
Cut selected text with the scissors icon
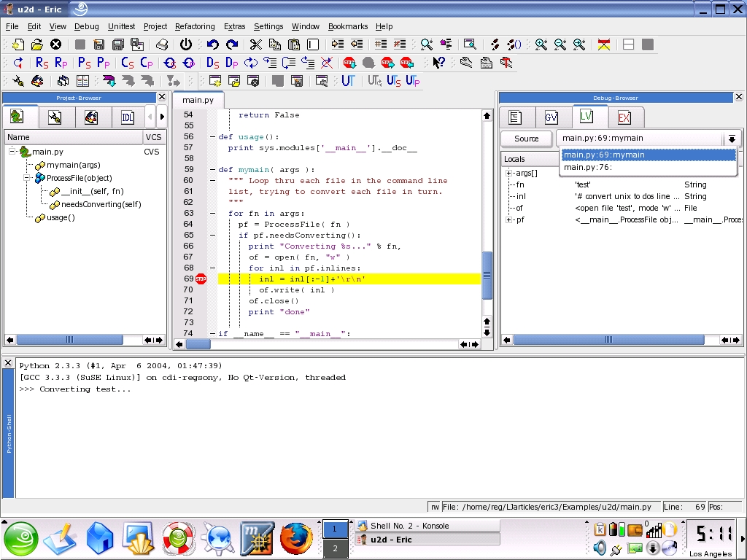click(256, 45)
